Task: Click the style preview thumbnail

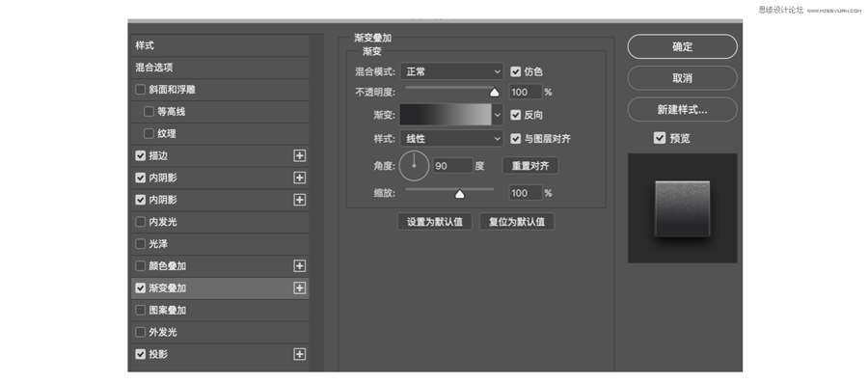Action: pyautogui.click(x=682, y=208)
